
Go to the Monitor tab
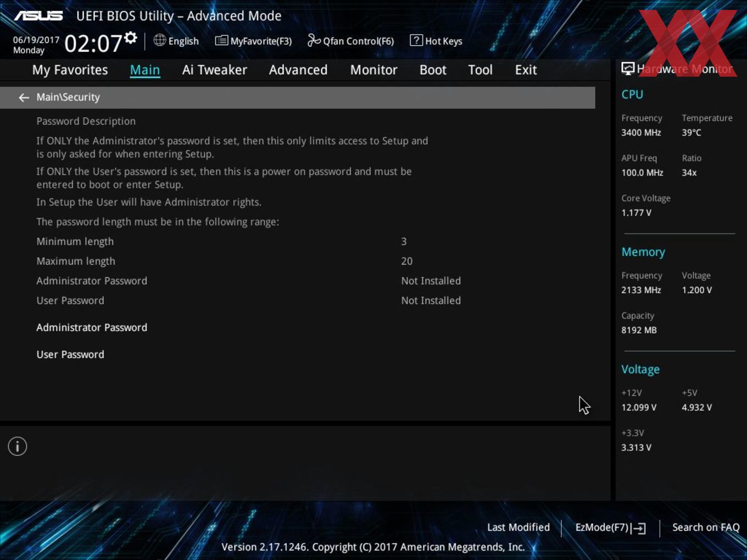coord(374,70)
